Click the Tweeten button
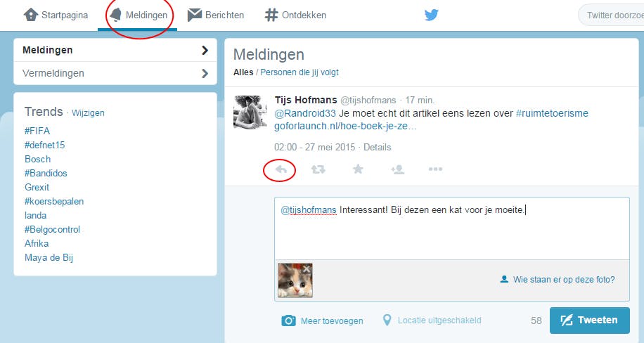This screenshot has width=644, height=343. (x=589, y=320)
